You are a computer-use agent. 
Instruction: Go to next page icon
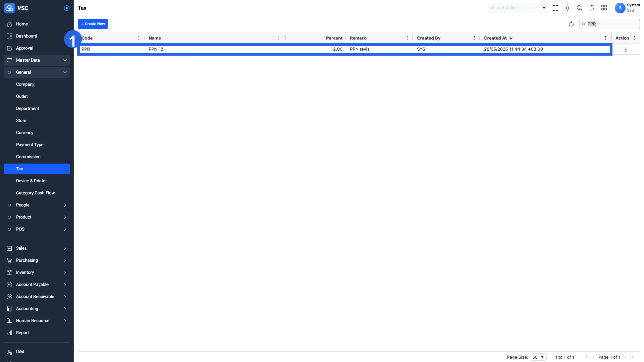click(x=626, y=357)
